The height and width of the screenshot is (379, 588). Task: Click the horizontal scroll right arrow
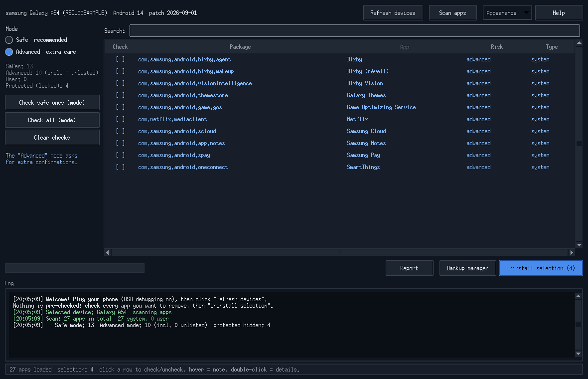coord(572,252)
